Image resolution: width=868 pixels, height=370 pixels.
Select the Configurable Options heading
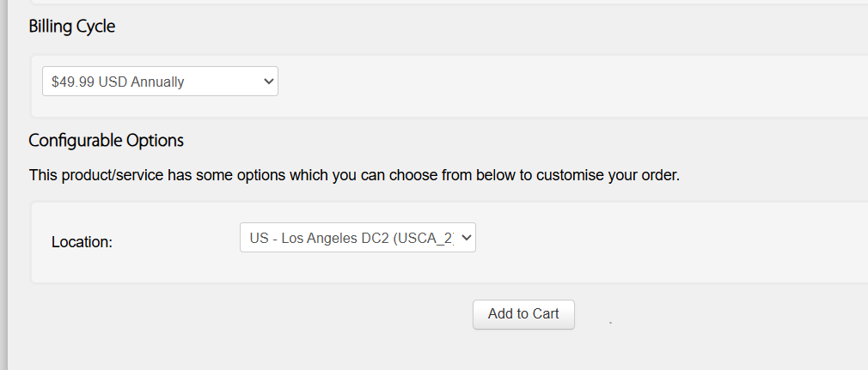click(106, 141)
